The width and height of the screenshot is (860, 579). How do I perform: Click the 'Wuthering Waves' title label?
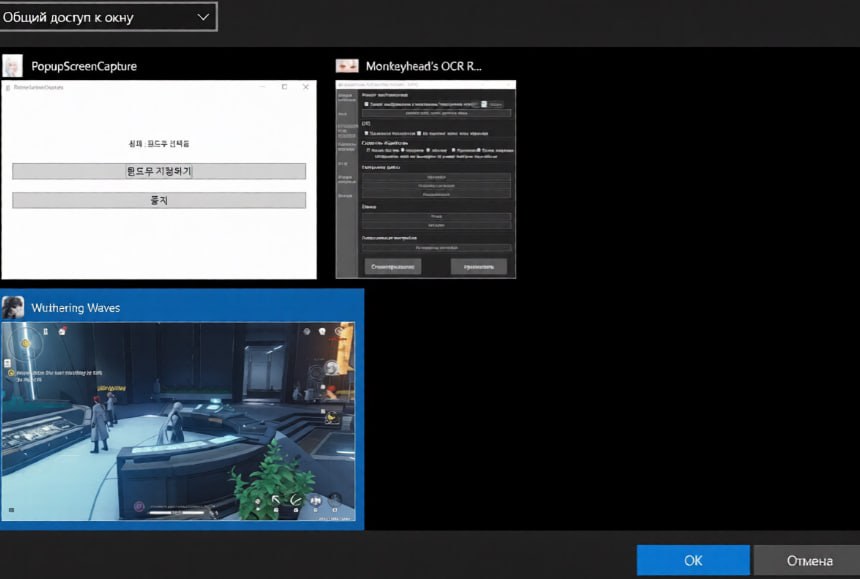(76, 307)
